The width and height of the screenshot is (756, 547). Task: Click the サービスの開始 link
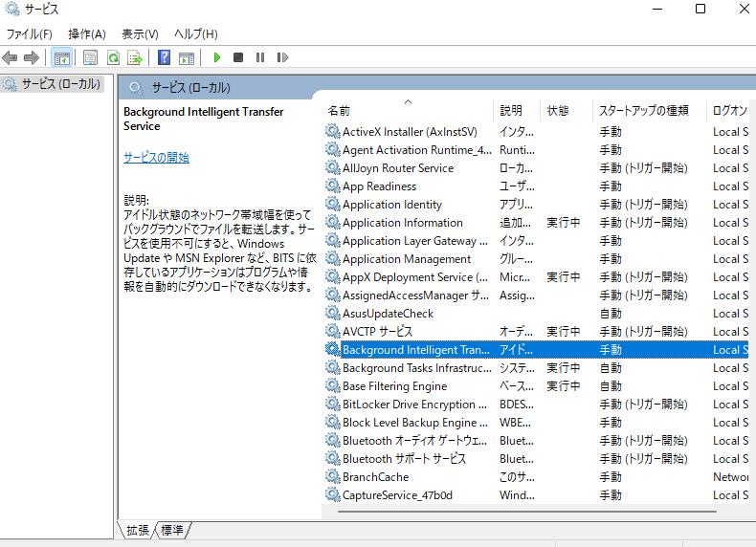click(156, 158)
